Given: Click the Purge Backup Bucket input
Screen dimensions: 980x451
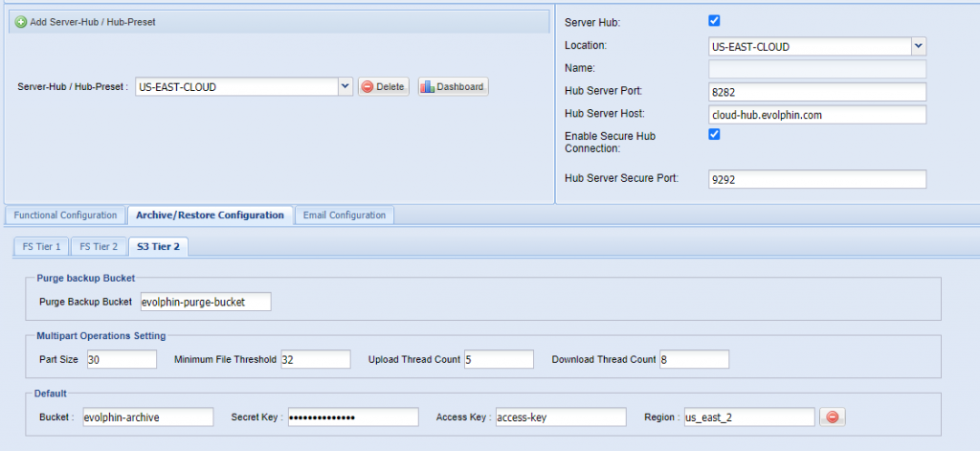Looking at the screenshot, I should [x=206, y=302].
